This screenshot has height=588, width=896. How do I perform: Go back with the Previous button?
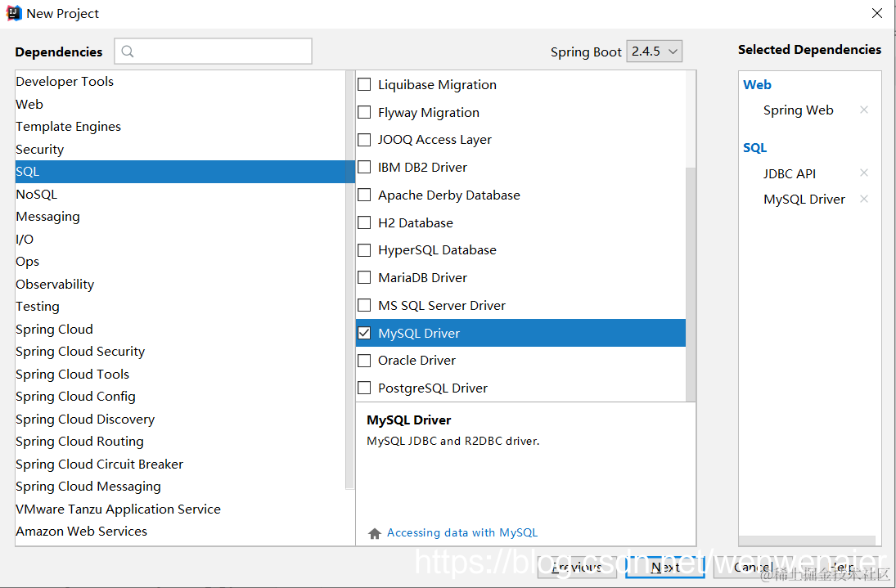click(577, 567)
